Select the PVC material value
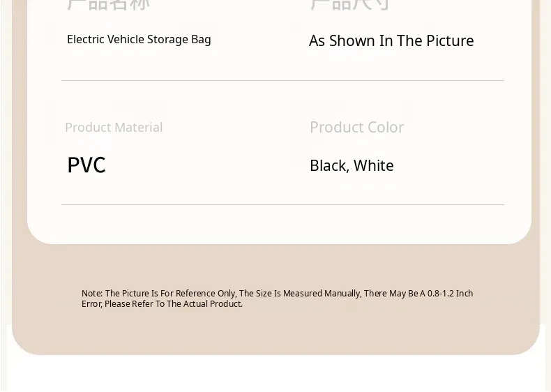The height and width of the screenshot is (392, 551). point(86,165)
